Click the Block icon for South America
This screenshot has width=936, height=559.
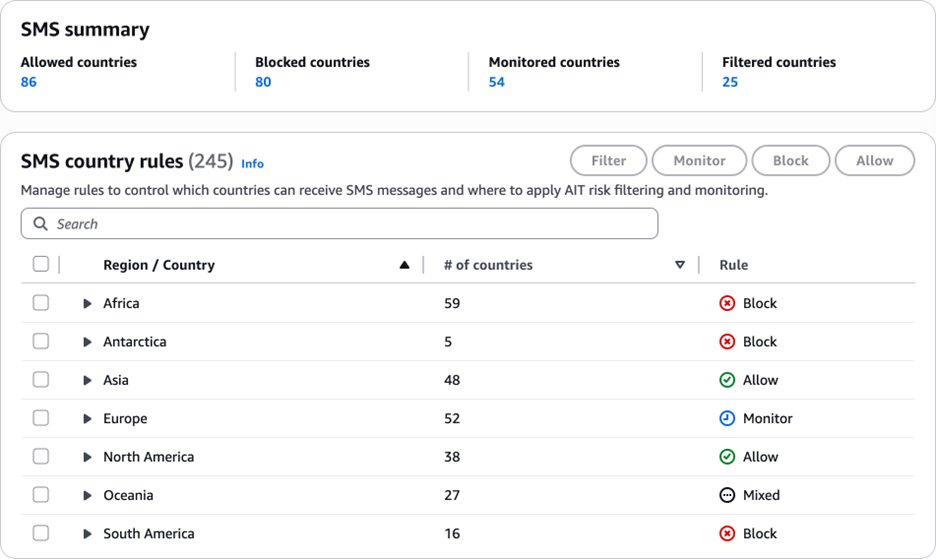tap(727, 533)
